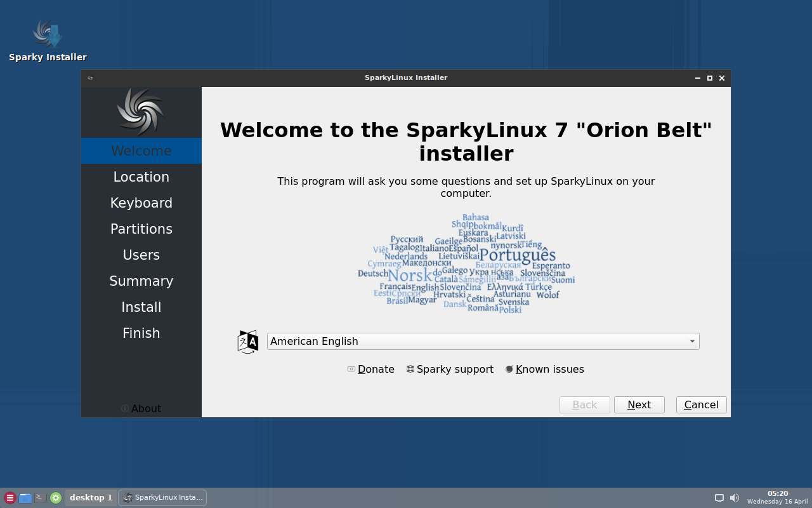812x508 pixels.
Task: Select the Partitions step in sidebar
Action: [x=141, y=229]
